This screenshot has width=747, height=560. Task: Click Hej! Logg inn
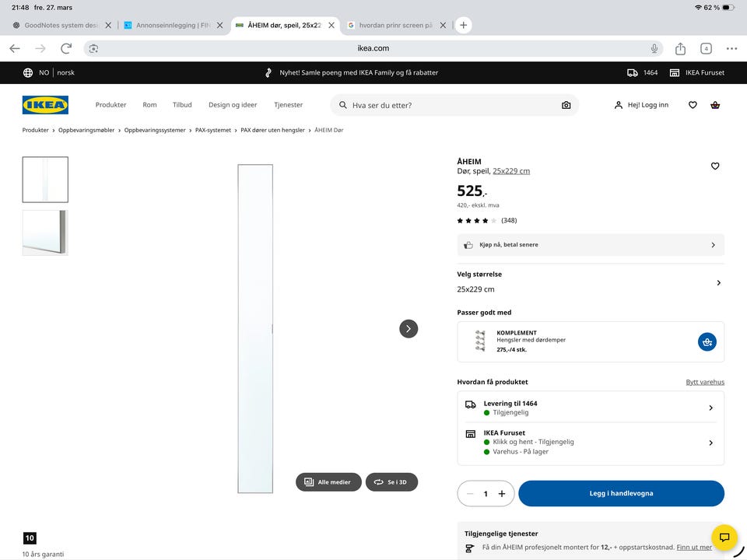coord(641,105)
